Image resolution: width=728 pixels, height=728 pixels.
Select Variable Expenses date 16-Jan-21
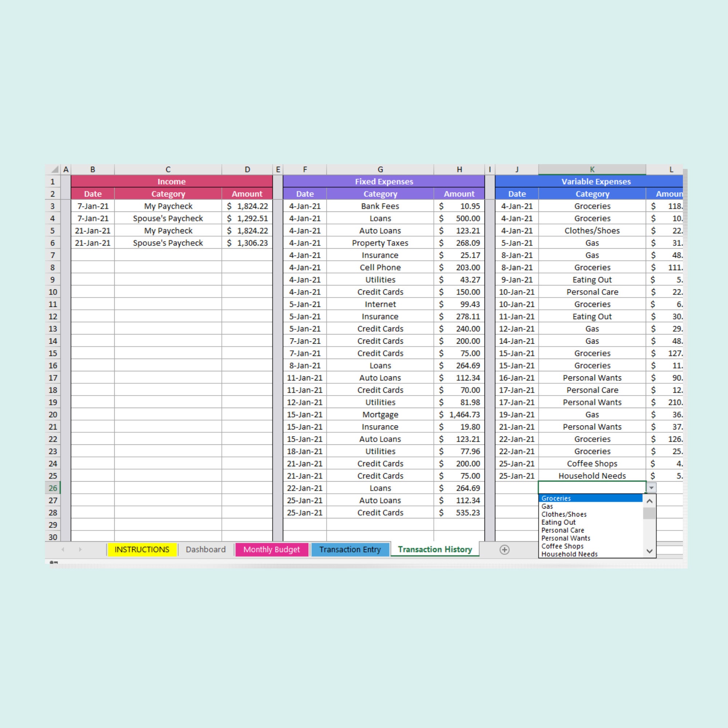coord(517,378)
